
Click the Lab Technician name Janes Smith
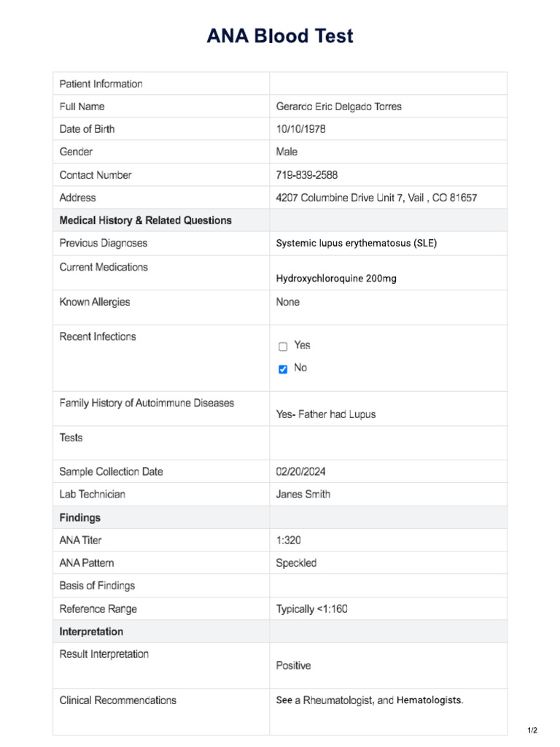[303, 494]
